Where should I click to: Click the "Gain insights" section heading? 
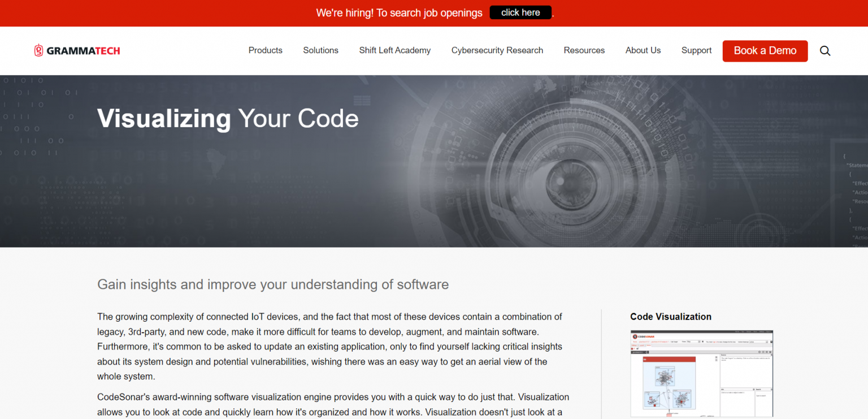pos(273,284)
